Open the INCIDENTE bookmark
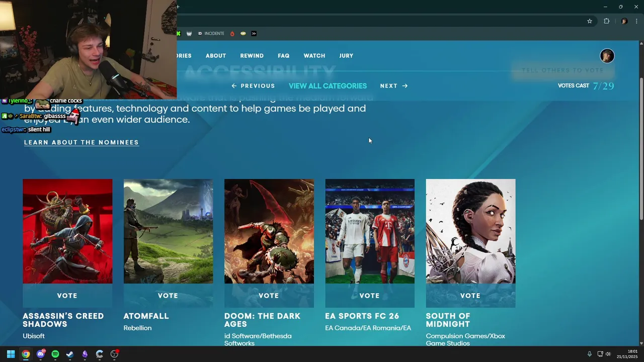 click(x=211, y=34)
